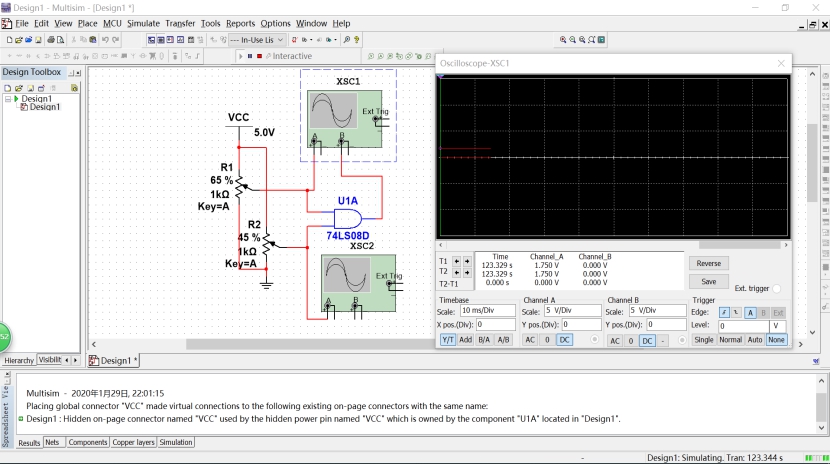The width and height of the screenshot is (830, 465).
Task: Switch to the Components tab
Action: [x=88, y=442]
